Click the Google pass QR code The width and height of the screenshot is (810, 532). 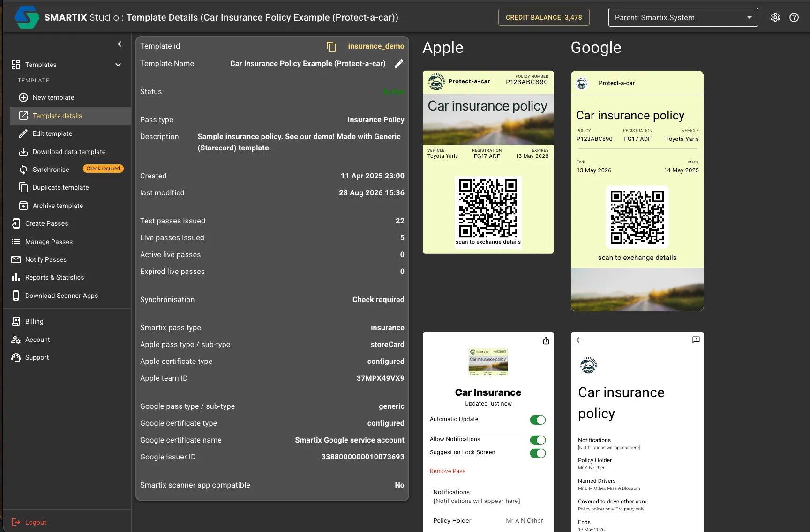[637, 217]
